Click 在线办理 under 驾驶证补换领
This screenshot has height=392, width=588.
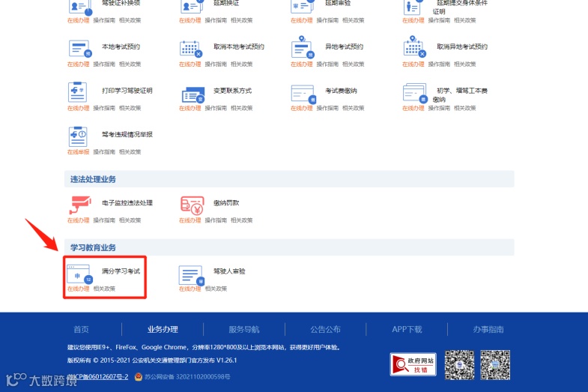pos(79,20)
